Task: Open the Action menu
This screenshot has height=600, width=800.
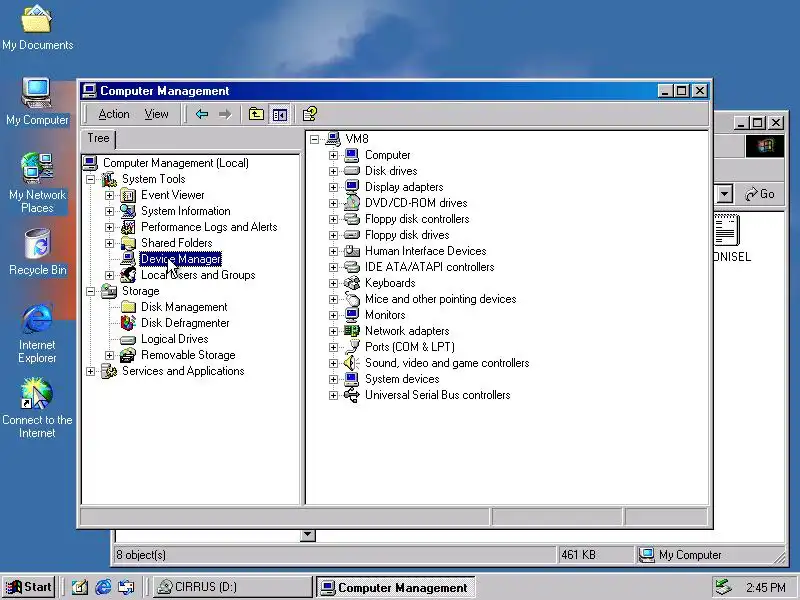Action: tap(114, 114)
